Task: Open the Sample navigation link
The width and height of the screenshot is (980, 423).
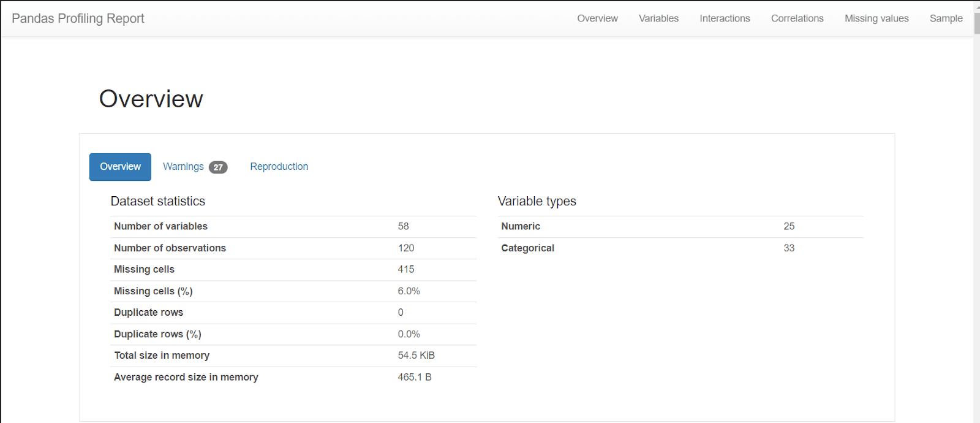Action: [x=946, y=18]
